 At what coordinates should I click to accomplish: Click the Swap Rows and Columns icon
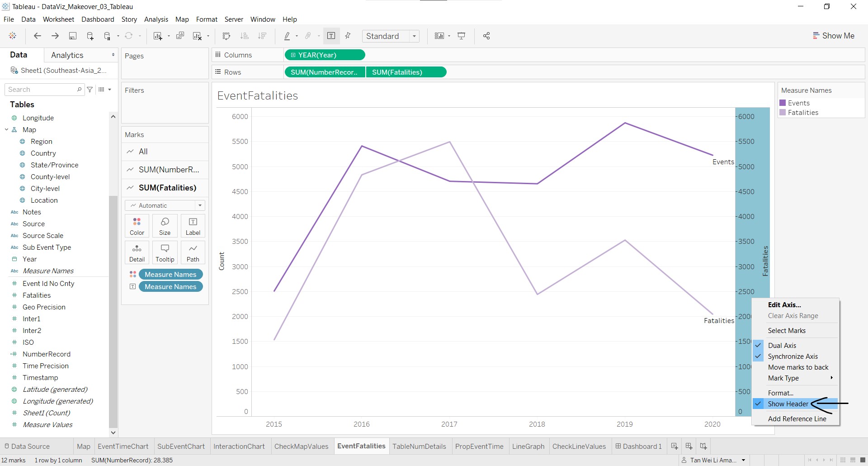[226, 36]
